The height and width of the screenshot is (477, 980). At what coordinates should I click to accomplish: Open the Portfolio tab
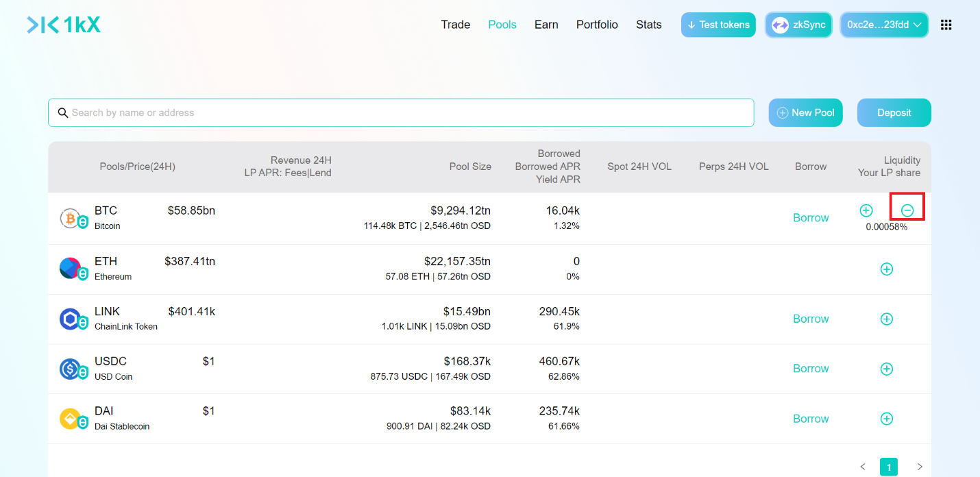pyautogui.click(x=597, y=25)
